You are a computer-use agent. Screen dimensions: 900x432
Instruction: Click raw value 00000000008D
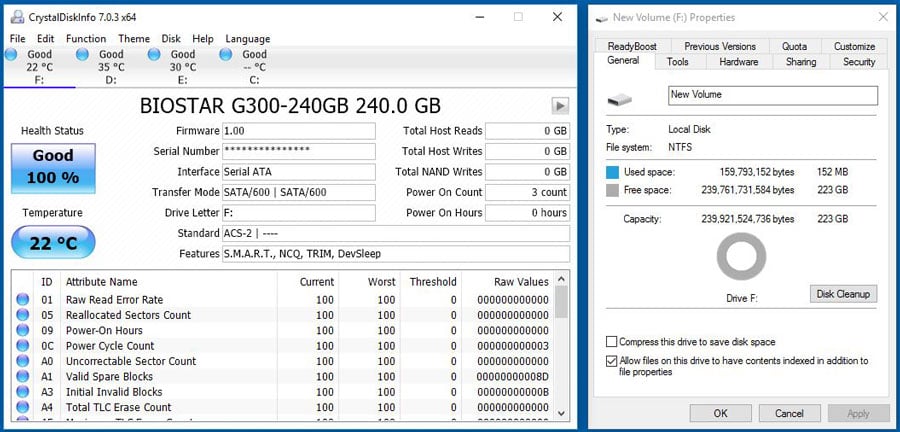pyautogui.click(x=513, y=377)
